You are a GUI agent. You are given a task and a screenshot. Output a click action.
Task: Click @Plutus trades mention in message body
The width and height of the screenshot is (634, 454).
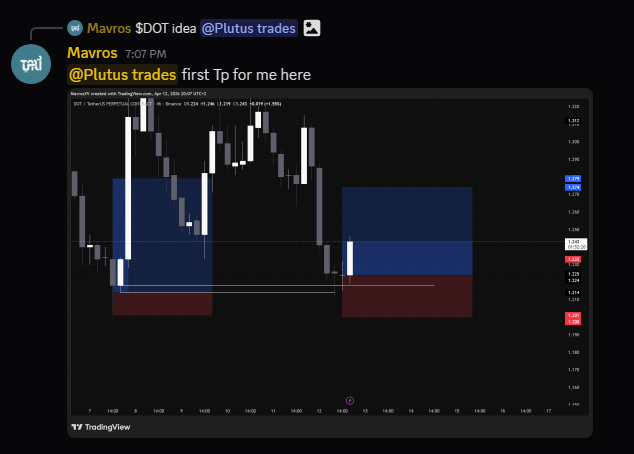(x=122, y=75)
